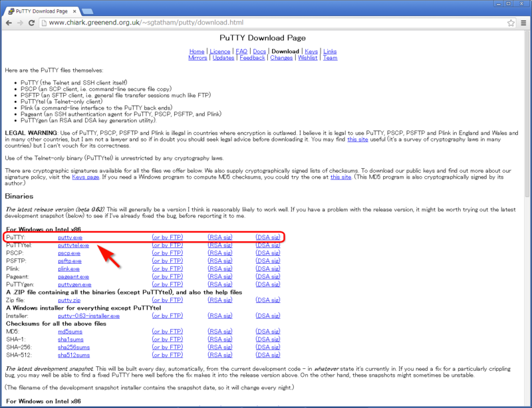Open the Mirrors navigation link
Viewport: 532px width, 408px height.
198,58
